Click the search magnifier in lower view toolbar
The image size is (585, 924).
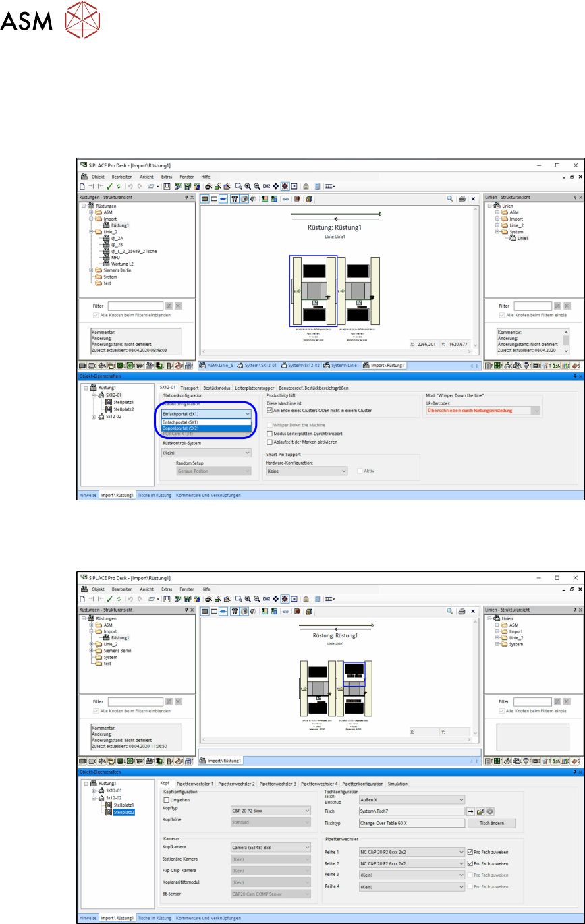[449, 612]
